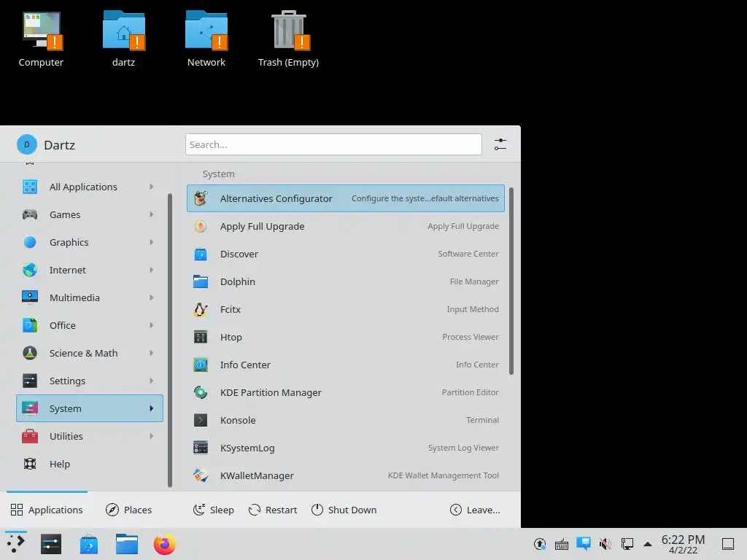Click the Sleep button

point(214,510)
